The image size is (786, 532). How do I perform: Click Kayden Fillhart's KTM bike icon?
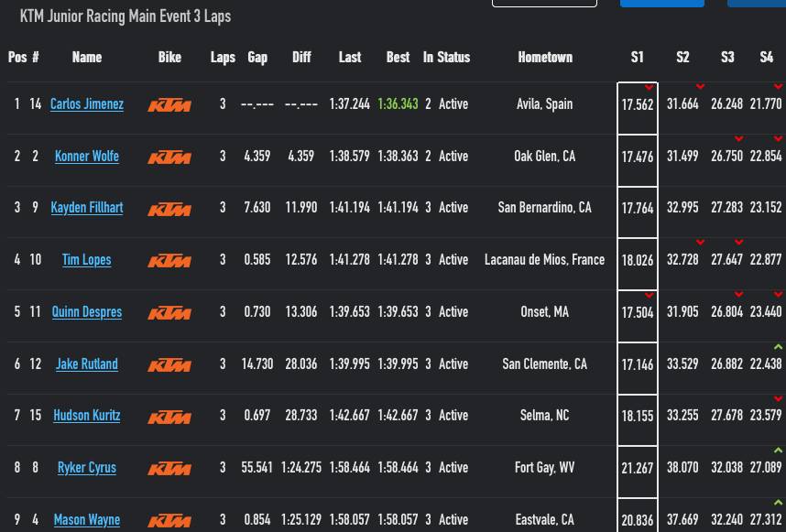coord(169,209)
